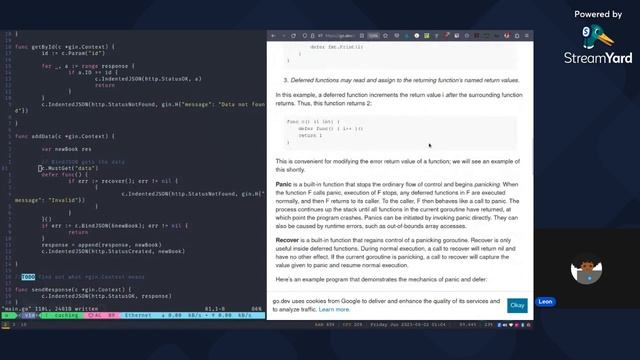This screenshot has height=360, width=640.
Task: Click the italic 'Deferred functions may read' rule text
Action: coord(404,80)
